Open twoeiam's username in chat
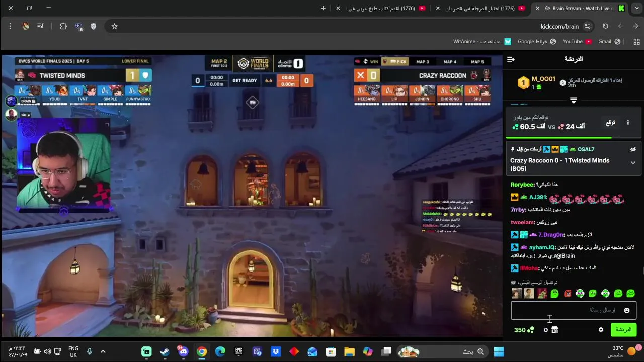 [x=522, y=222]
